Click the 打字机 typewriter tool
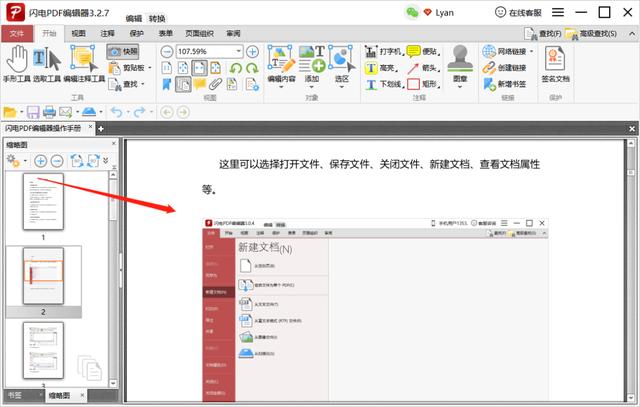The width and height of the screenshot is (640, 407). [384, 52]
